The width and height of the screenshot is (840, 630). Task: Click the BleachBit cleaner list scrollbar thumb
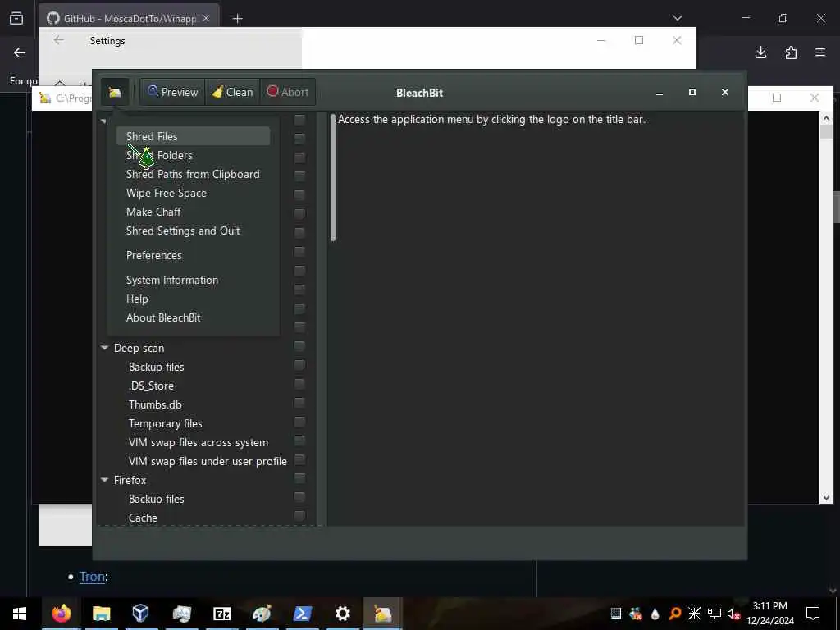coord(333,177)
